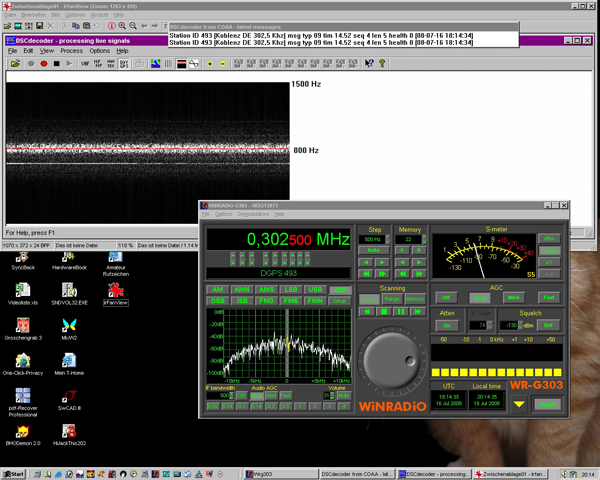
Task: Select BHODemon 2.0 desktop icon
Action: point(23,435)
